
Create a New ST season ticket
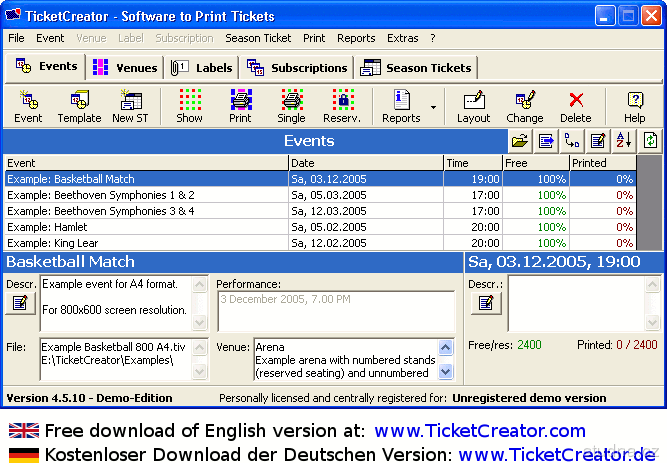130,105
